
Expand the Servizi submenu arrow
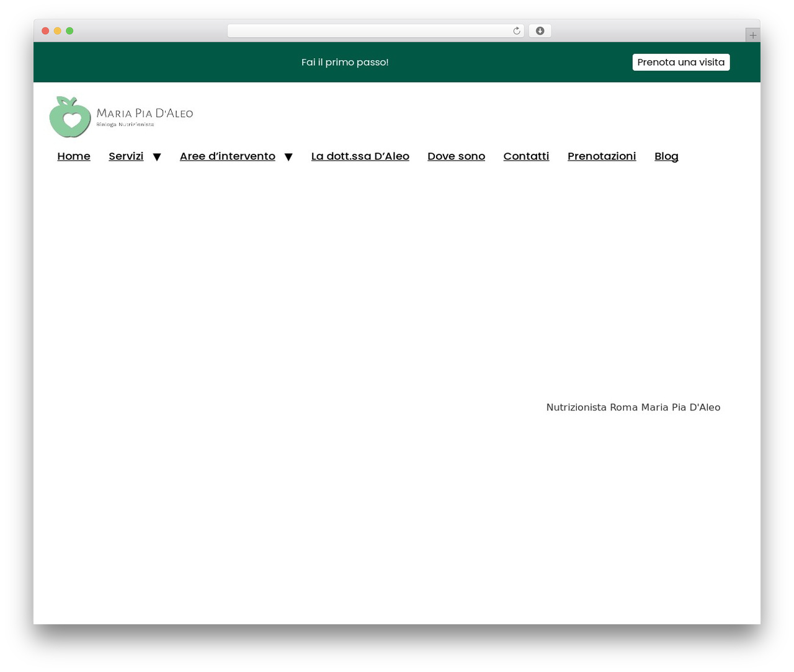(x=157, y=157)
